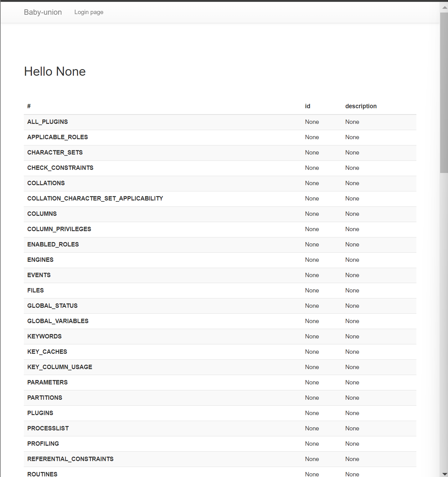Screen dimensions: 448x477
Task: Select the ALL_PLUGINS row name
Action: pos(48,122)
